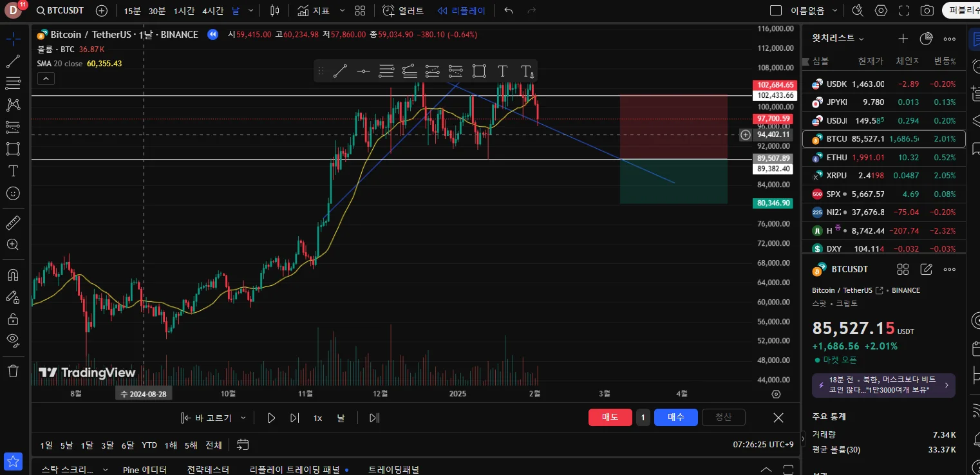Screen dimensions: 980x475
Task: Play the bar replay
Action: coord(271,418)
